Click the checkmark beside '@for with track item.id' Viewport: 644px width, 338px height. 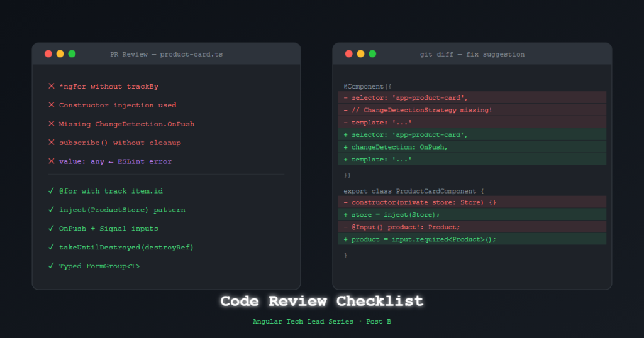tap(51, 191)
